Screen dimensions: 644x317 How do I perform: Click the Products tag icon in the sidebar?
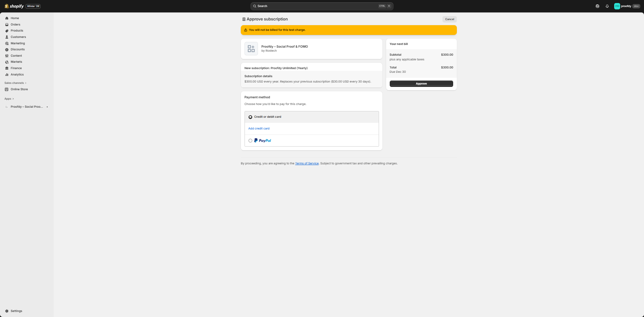(x=7, y=31)
